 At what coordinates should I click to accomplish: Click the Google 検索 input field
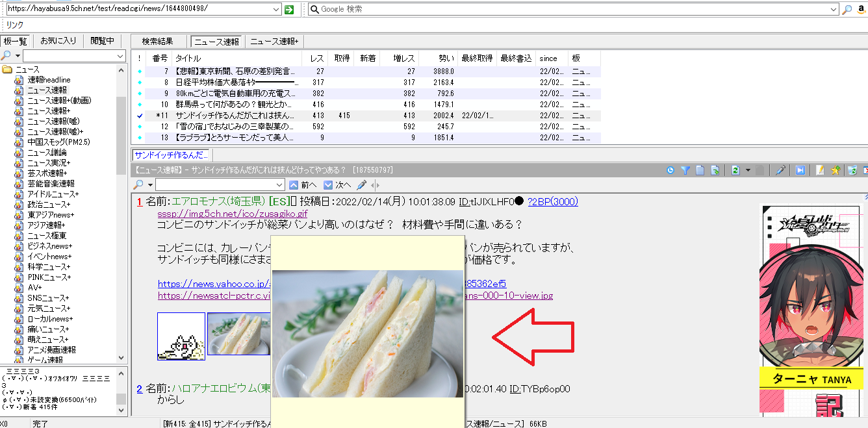574,9
